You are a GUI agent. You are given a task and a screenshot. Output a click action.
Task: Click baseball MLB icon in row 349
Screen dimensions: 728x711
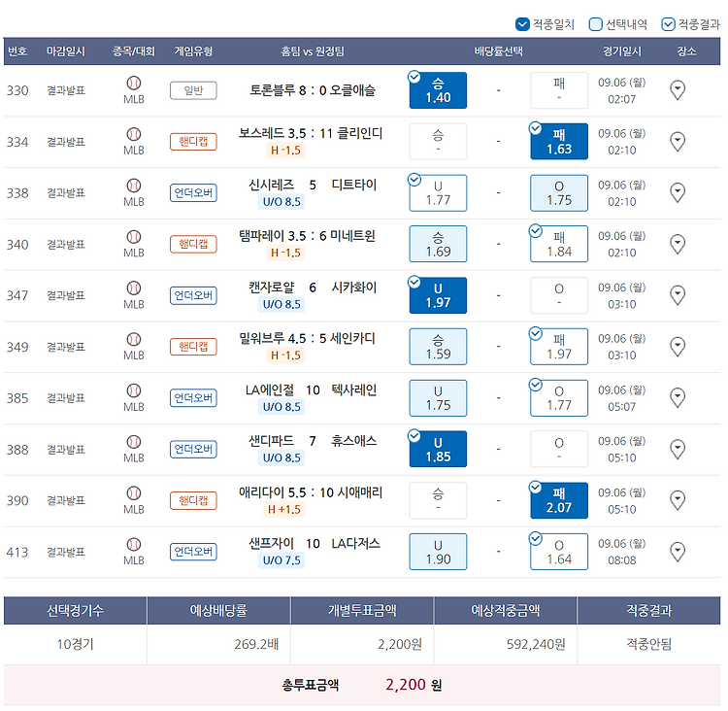(x=134, y=340)
